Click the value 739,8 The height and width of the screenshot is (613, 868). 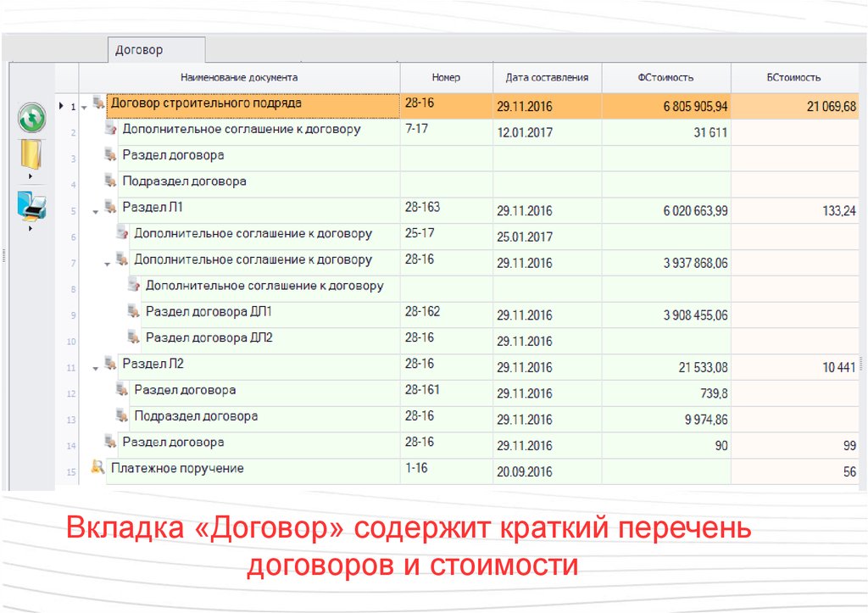pos(714,393)
